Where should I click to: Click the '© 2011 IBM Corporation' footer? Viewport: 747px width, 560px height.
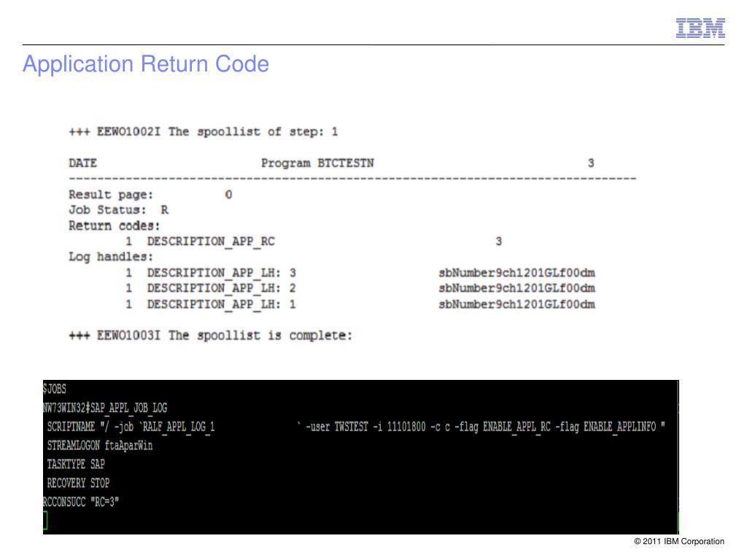(679, 542)
